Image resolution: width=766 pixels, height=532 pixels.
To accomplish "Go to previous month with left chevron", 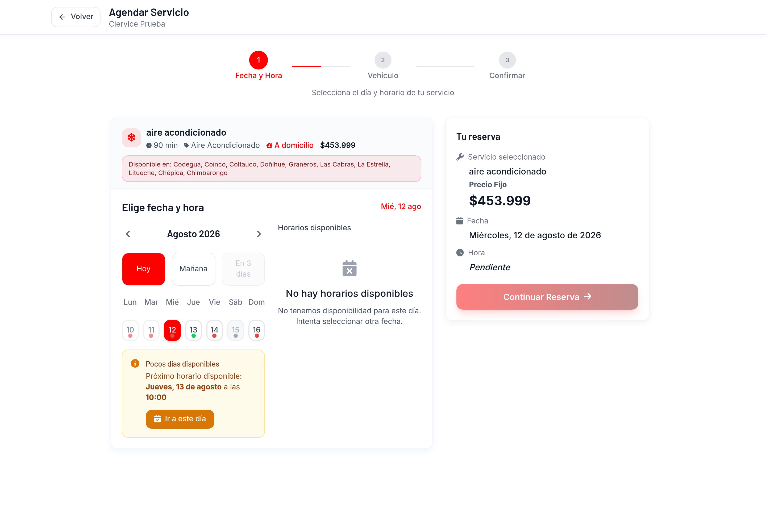I will point(128,234).
